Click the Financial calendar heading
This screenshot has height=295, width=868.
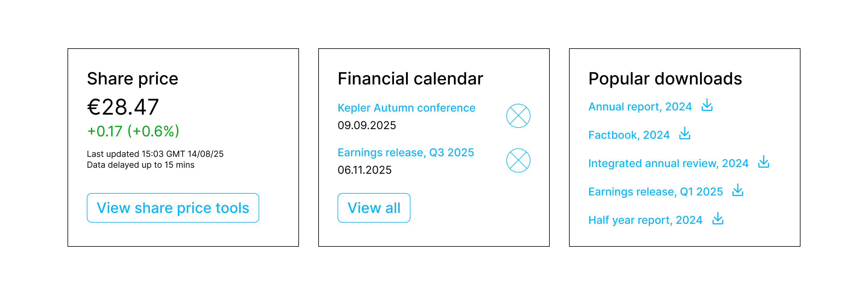coord(410,79)
